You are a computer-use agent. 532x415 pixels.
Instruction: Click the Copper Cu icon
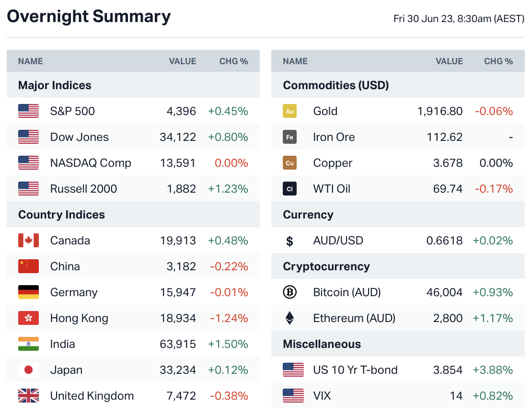[289, 163]
